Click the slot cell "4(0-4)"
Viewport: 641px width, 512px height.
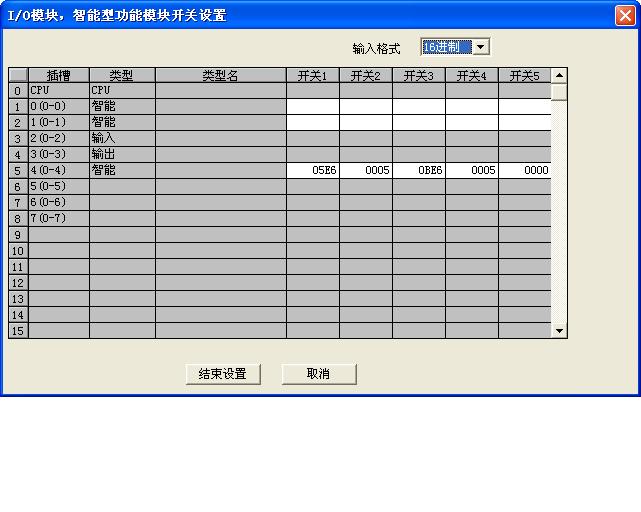59,171
